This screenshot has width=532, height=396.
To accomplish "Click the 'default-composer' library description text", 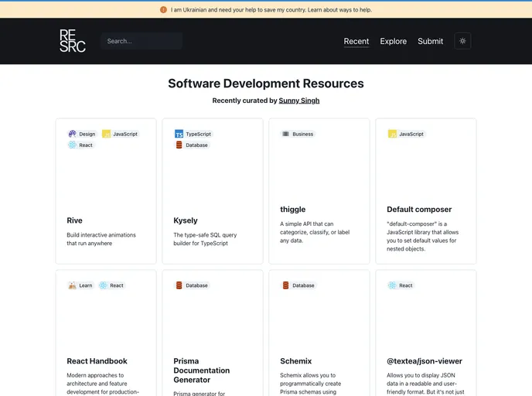I will (x=422, y=236).
